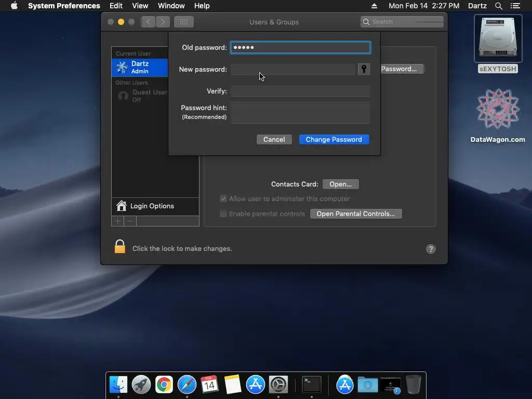Screen dimensions: 532x399
Task: Select the Dartz Admin user
Action: coord(140,67)
